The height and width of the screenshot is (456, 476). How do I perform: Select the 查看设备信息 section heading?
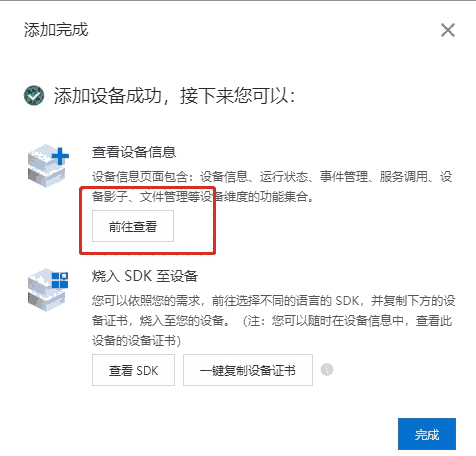click(x=134, y=152)
